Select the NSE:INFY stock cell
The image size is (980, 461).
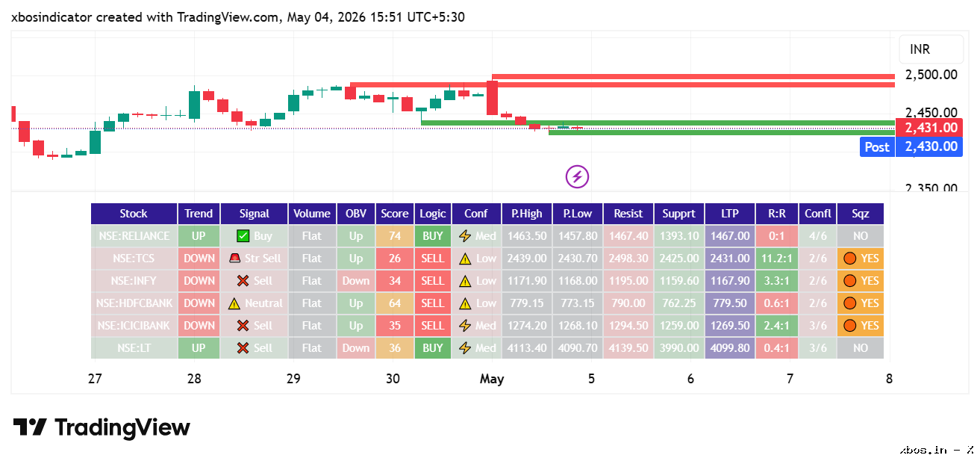[134, 281]
